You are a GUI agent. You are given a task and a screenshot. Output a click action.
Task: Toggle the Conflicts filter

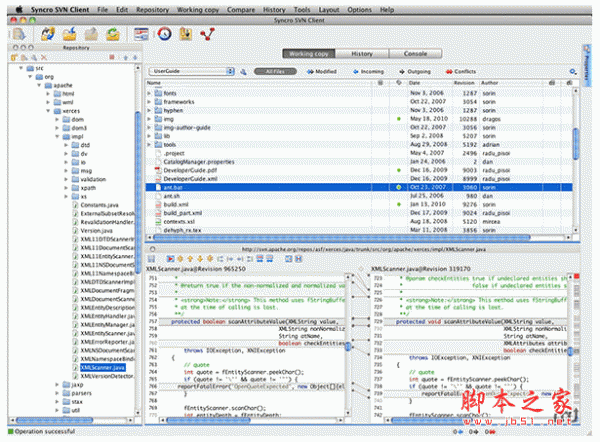[461, 72]
